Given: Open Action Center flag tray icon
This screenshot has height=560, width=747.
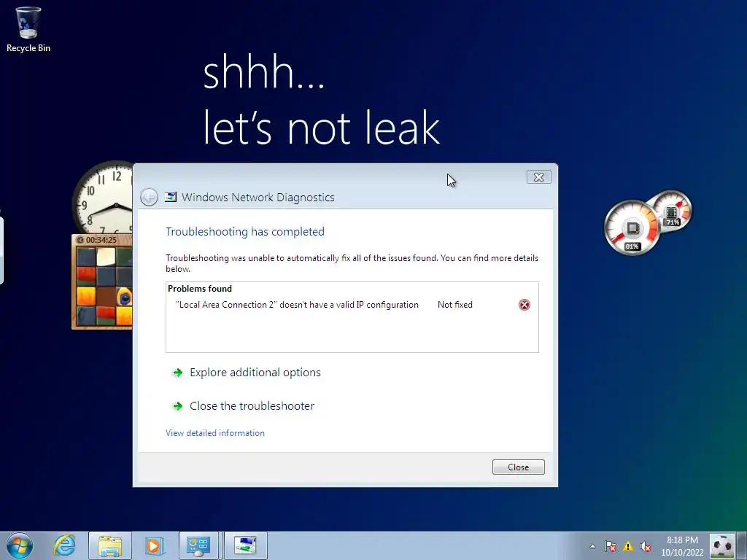Looking at the screenshot, I should tap(610, 546).
